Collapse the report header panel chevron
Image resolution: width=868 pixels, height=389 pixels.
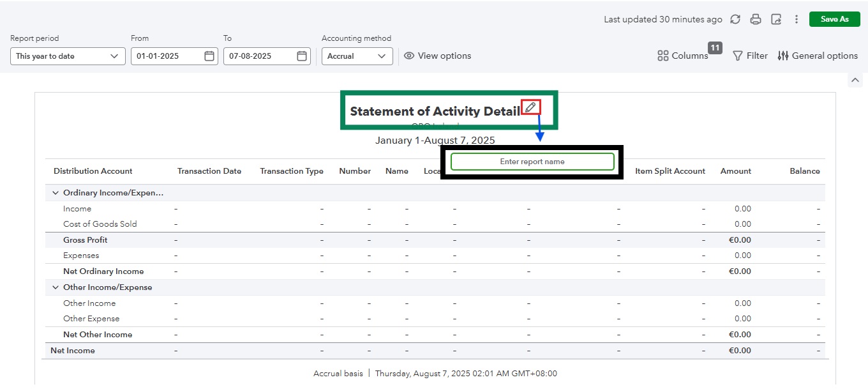(855, 80)
